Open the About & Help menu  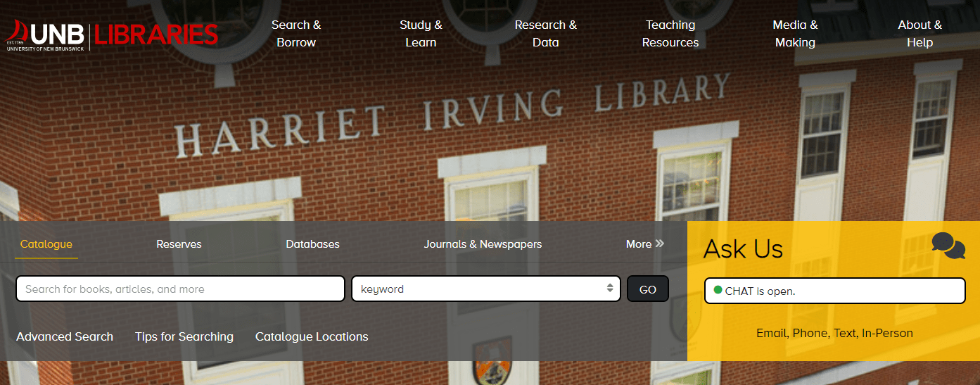point(919,34)
